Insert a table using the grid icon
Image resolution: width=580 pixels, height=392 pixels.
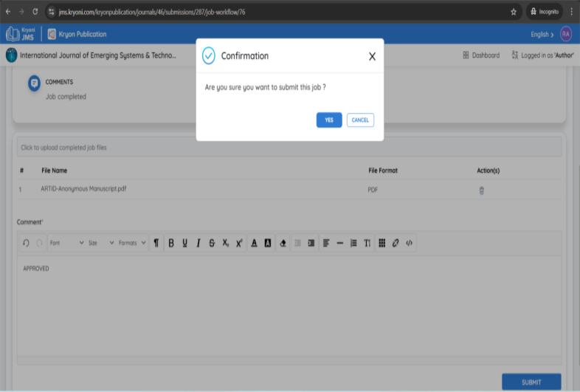point(382,243)
